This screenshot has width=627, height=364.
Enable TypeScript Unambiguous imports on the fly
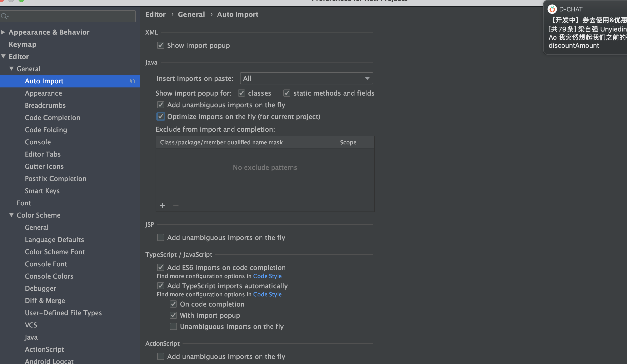tap(173, 326)
